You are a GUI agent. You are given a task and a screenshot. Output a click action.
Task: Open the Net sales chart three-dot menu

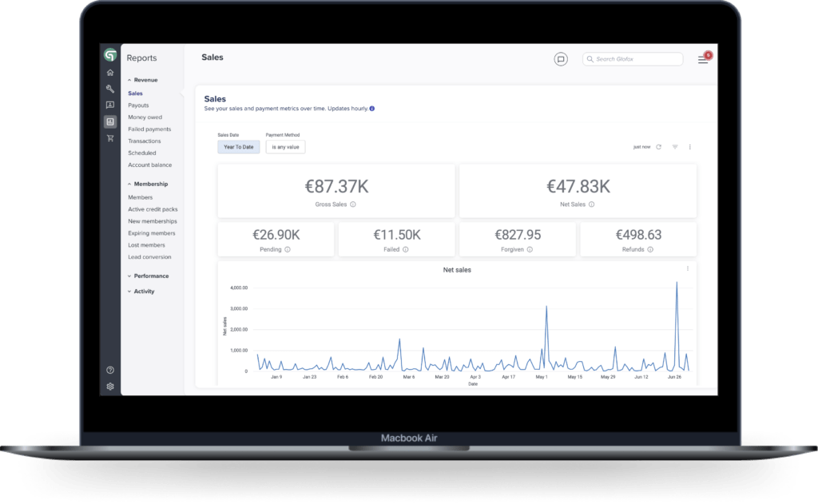click(x=688, y=268)
